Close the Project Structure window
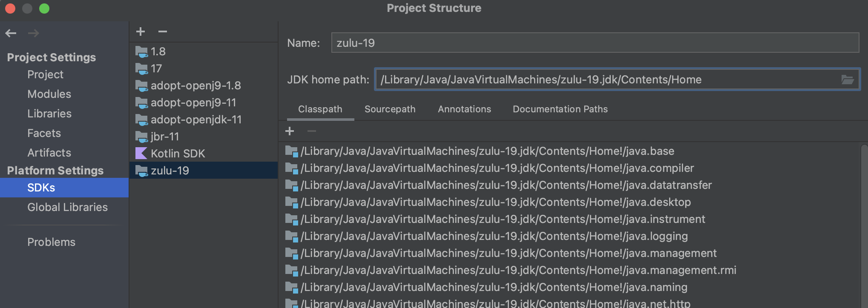Image resolution: width=868 pixels, height=308 pixels. coord(10,8)
